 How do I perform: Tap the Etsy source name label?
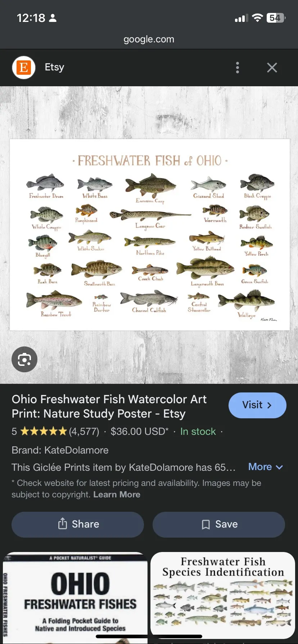click(54, 67)
